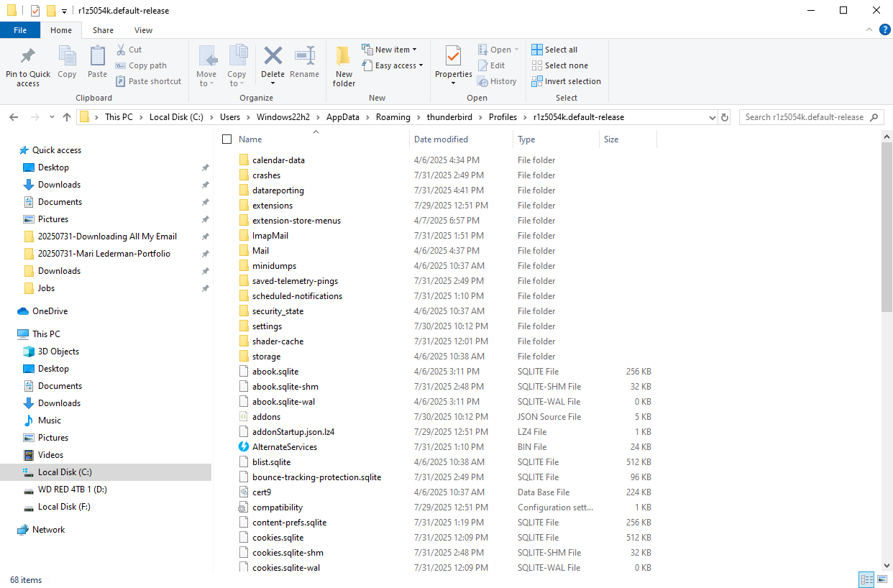893x588 pixels.
Task: Select Network in the navigation pane
Action: click(48, 530)
